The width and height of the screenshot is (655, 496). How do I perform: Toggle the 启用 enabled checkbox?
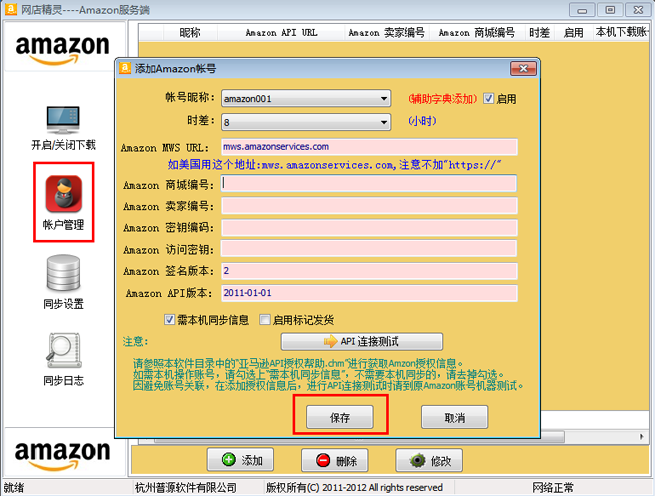coord(488,99)
